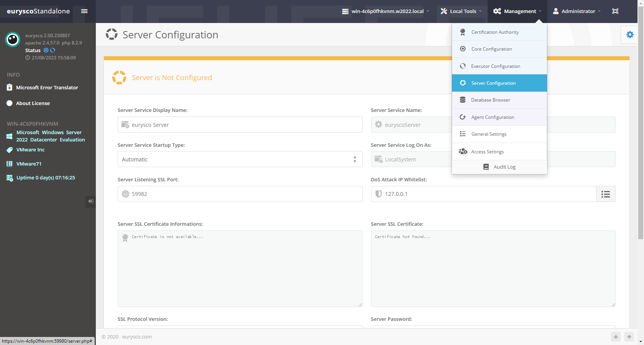
Task: Click 'Server is Not Configured' heading
Action: click(172, 77)
